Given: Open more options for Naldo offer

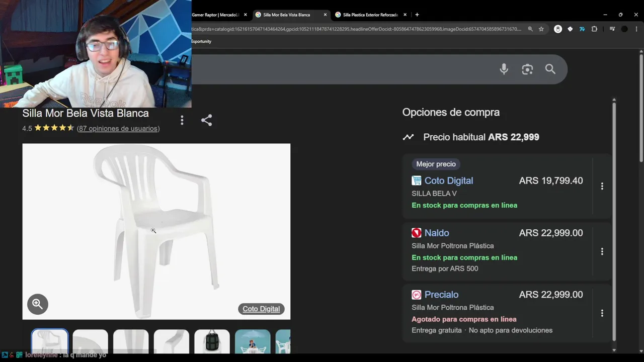Looking at the screenshot, I should click(x=602, y=251).
